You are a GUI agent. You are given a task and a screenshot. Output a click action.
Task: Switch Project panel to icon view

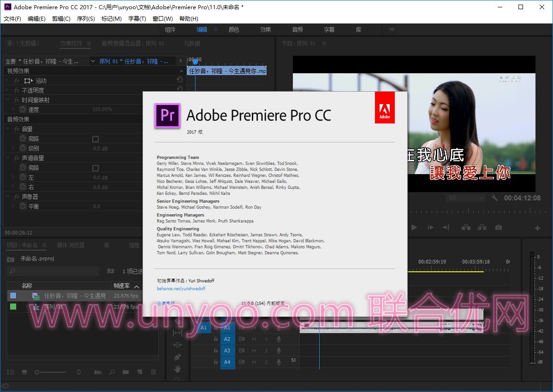[x=24, y=372]
